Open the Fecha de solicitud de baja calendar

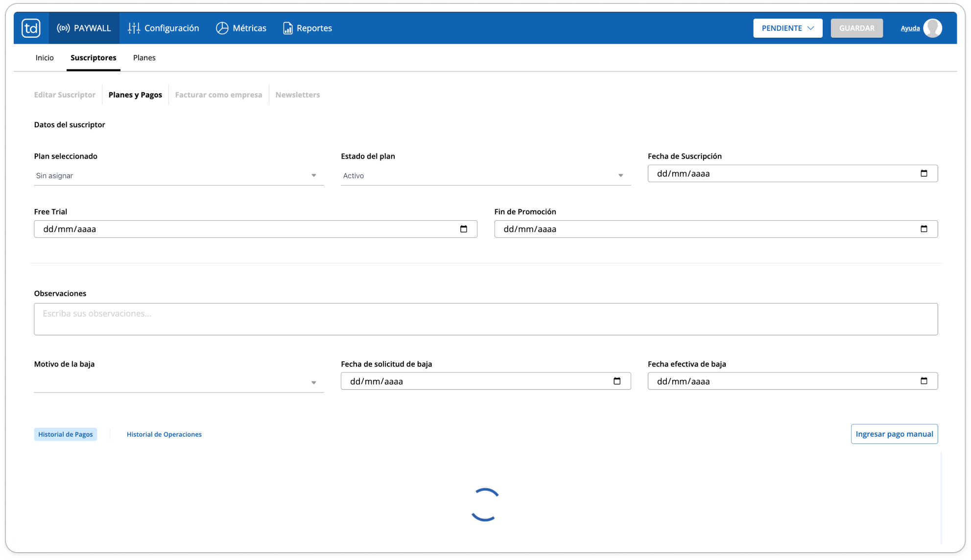pos(617,381)
